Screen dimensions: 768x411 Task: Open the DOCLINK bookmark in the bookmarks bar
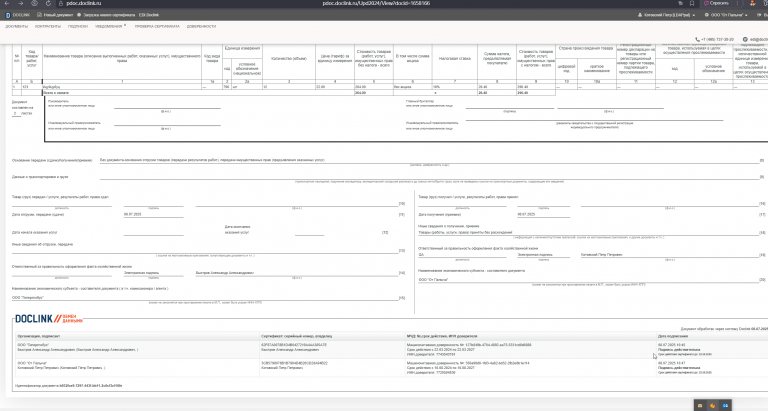[x=18, y=15]
